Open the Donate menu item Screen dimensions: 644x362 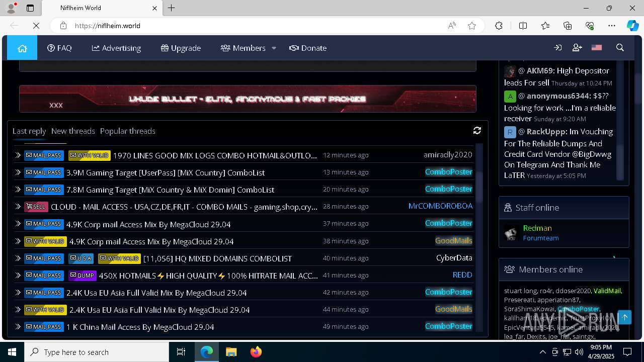(x=308, y=48)
